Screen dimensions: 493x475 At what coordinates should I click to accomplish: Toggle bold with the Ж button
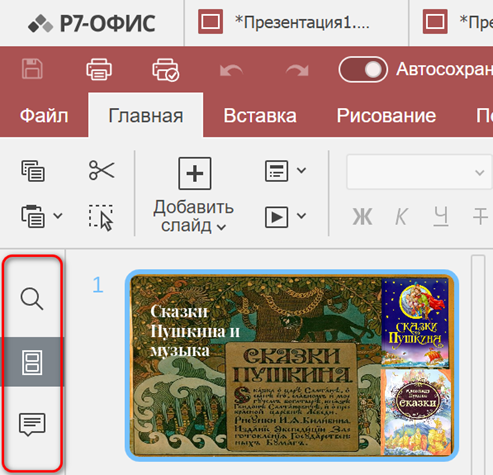362,217
